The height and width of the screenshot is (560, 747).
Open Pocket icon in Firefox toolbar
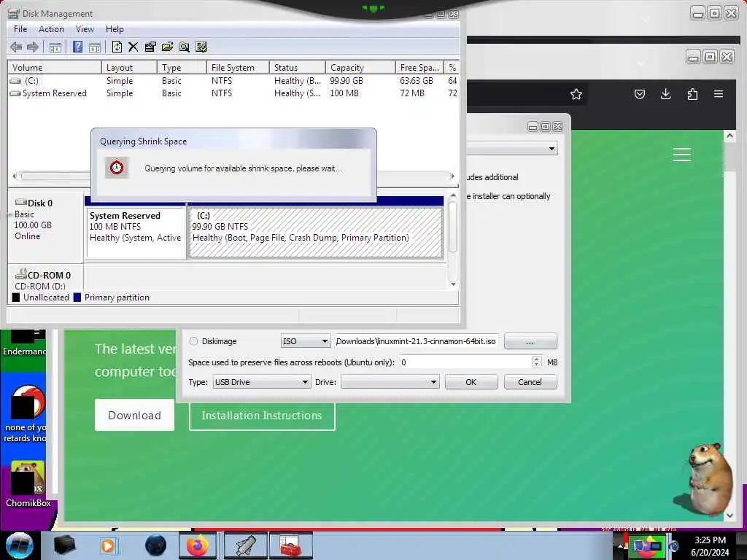coord(639,94)
